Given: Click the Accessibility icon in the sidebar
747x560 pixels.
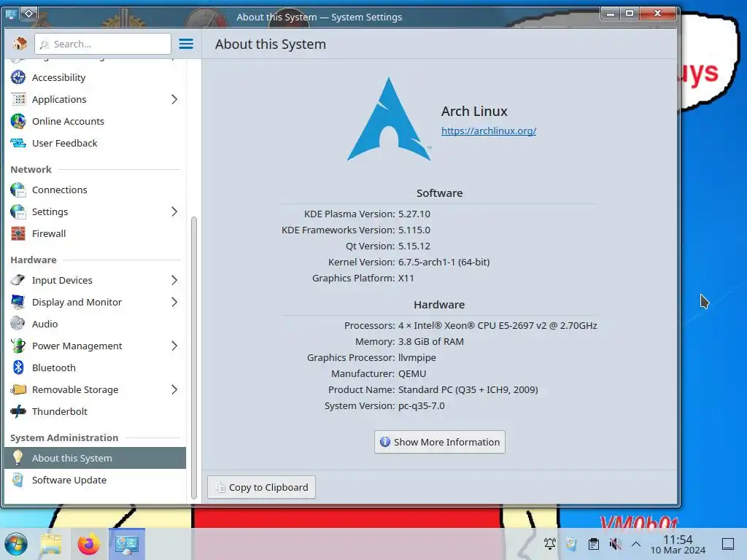Looking at the screenshot, I should (x=18, y=77).
